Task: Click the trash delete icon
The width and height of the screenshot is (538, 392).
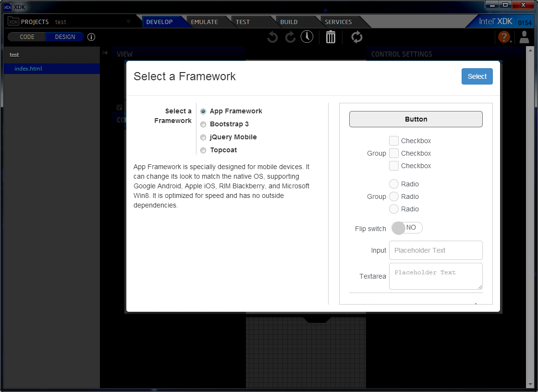Action: (330, 37)
